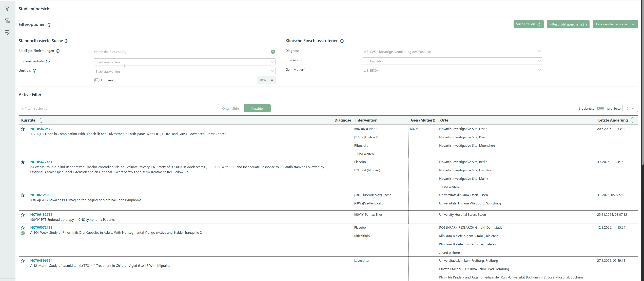Image resolution: width=644 pixels, height=281 pixels.
Task: Click date 20.5.2025, 11:53:39
Action: (611, 129)
